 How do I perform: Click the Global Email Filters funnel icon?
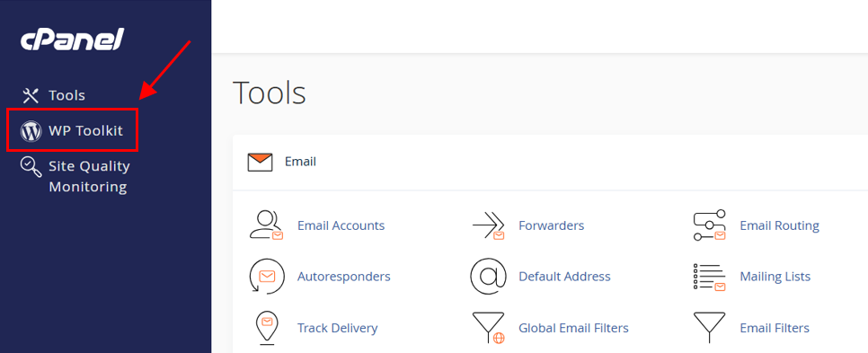coord(488,328)
